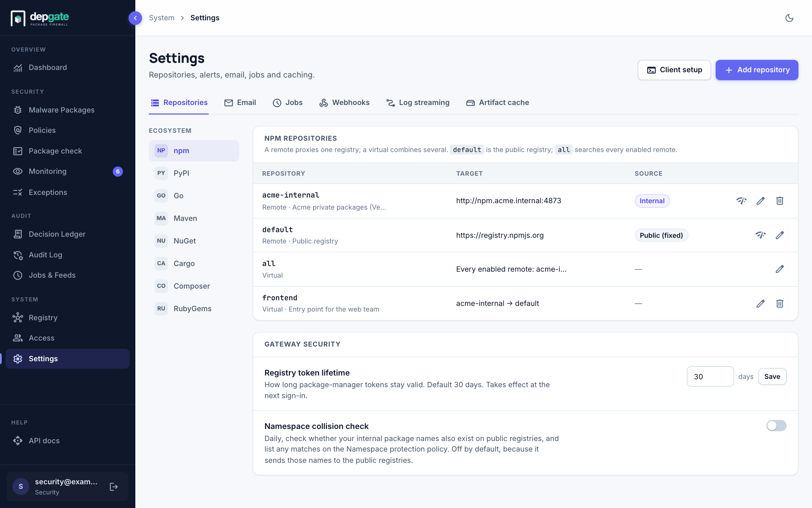
Task: Delete the frontend repository
Action: coord(780,303)
